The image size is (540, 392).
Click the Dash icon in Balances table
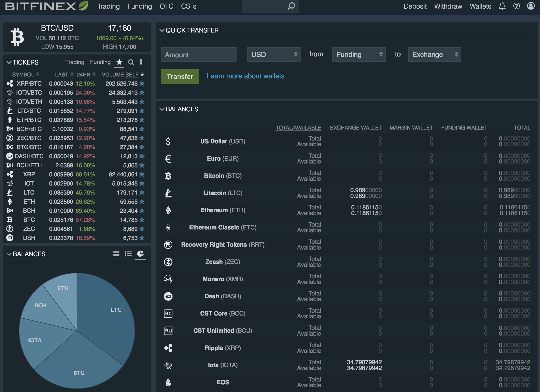tap(168, 296)
